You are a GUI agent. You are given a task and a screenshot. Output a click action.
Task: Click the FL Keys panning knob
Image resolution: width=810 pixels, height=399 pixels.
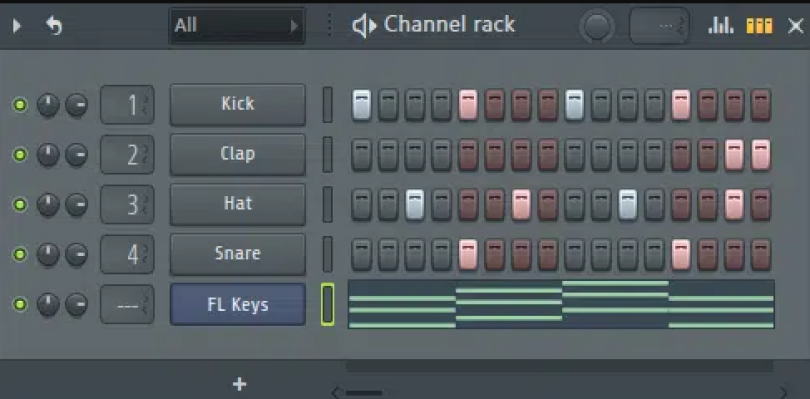coord(48,304)
